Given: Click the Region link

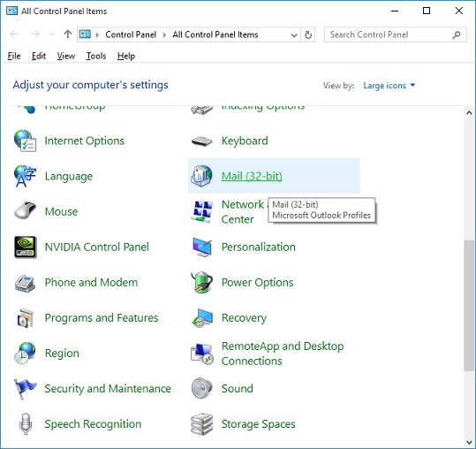Looking at the screenshot, I should (x=62, y=354).
